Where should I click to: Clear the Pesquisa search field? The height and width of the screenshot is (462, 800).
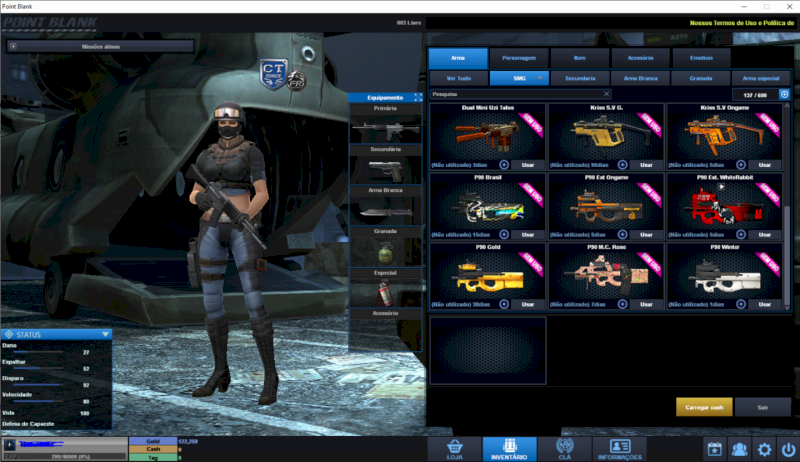(606, 94)
